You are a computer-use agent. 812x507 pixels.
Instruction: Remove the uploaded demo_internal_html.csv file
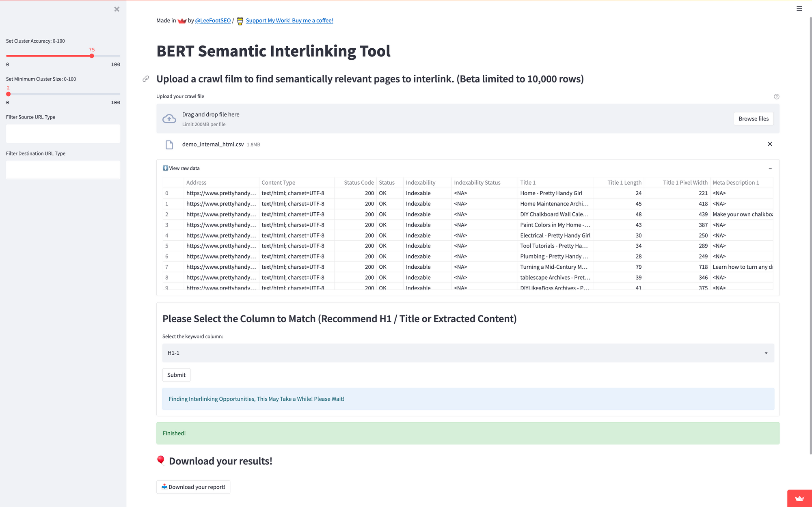click(x=769, y=144)
